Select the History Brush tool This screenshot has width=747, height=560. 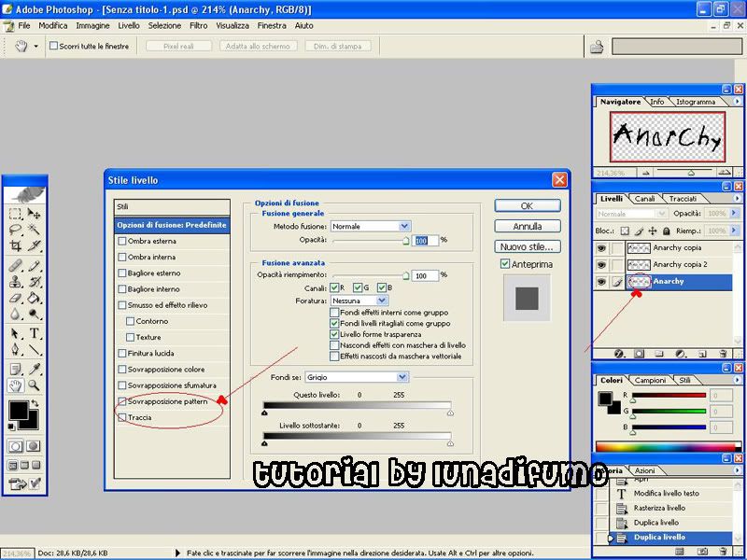click(x=34, y=282)
